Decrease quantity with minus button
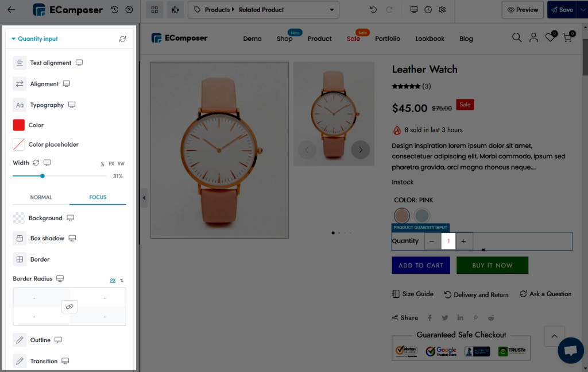The width and height of the screenshot is (588, 372). [x=432, y=241]
